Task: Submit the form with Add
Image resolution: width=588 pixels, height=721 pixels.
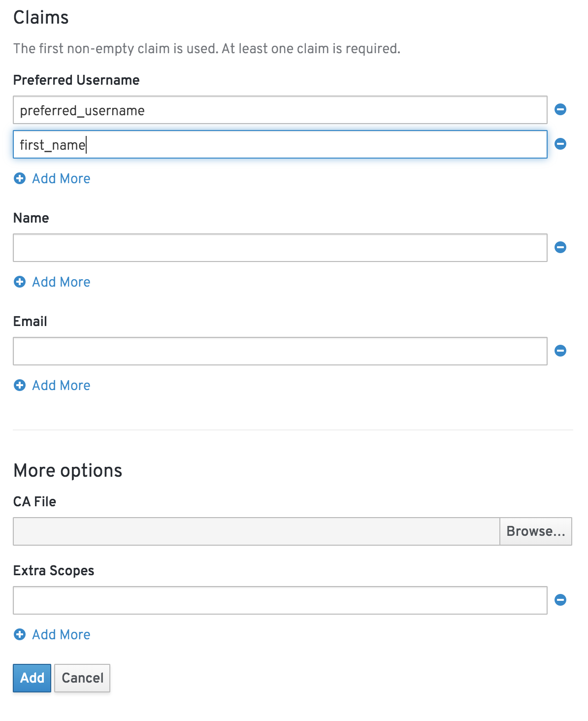Action: point(32,678)
